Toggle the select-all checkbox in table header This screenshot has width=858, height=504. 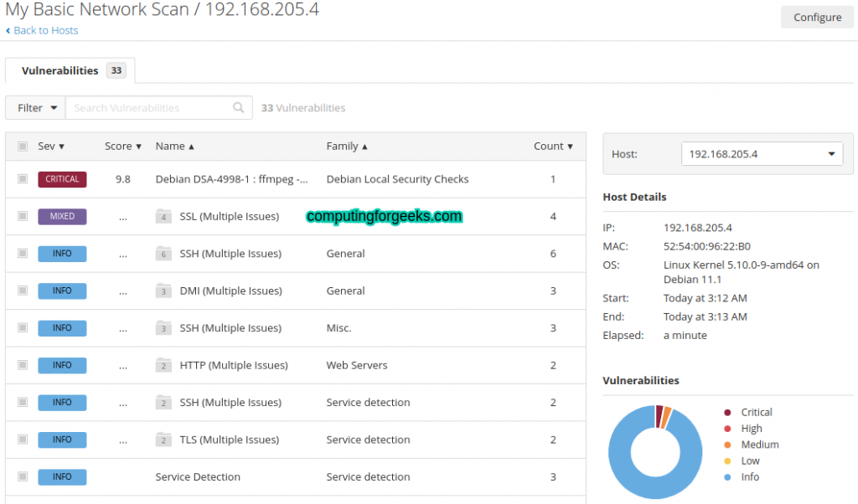[x=23, y=147]
